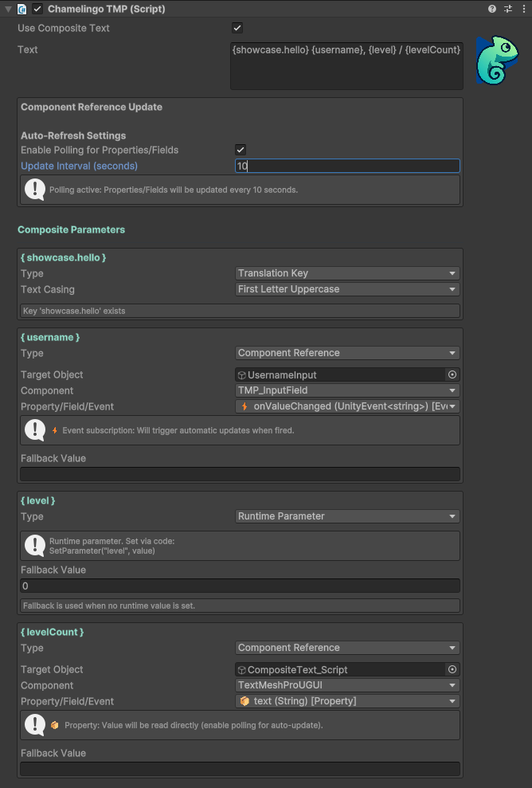Click the warning icon in the polling info box
Image resolution: width=532 pixels, height=788 pixels.
click(33, 189)
